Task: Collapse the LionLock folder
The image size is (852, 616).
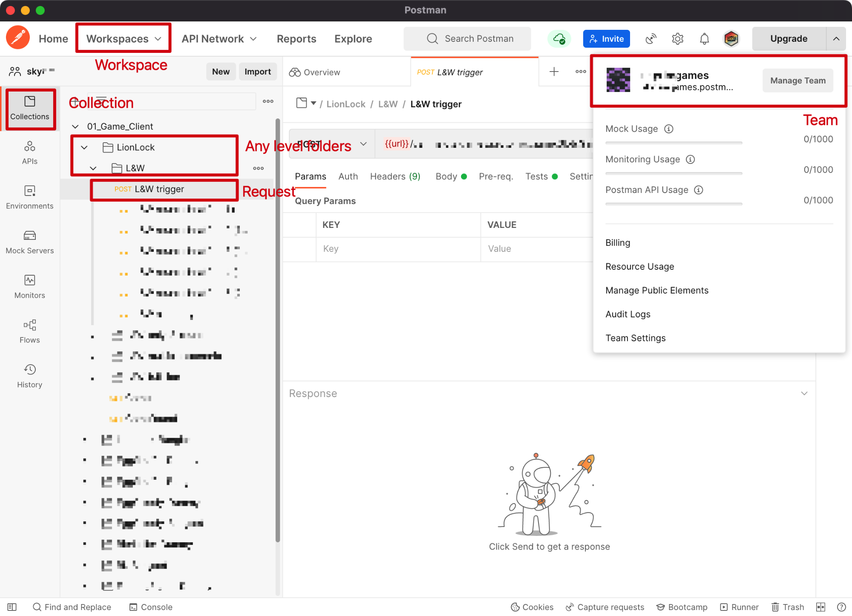Action: point(84,147)
